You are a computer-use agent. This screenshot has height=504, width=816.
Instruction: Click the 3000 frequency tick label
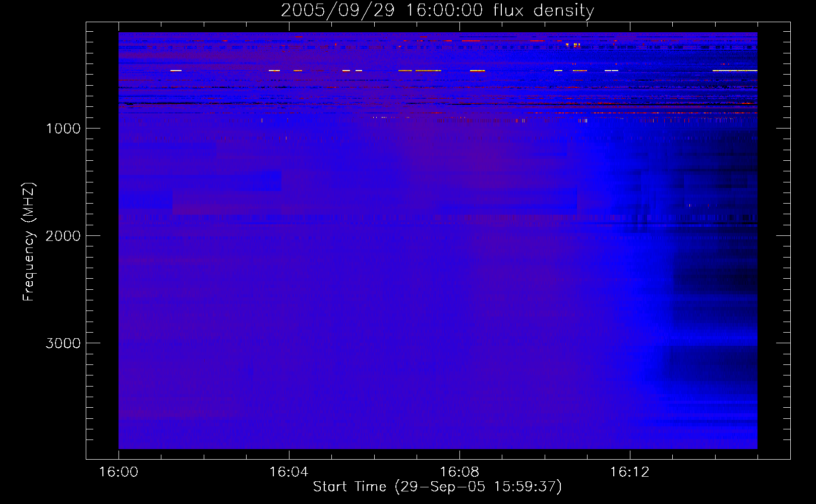pos(63,343)
